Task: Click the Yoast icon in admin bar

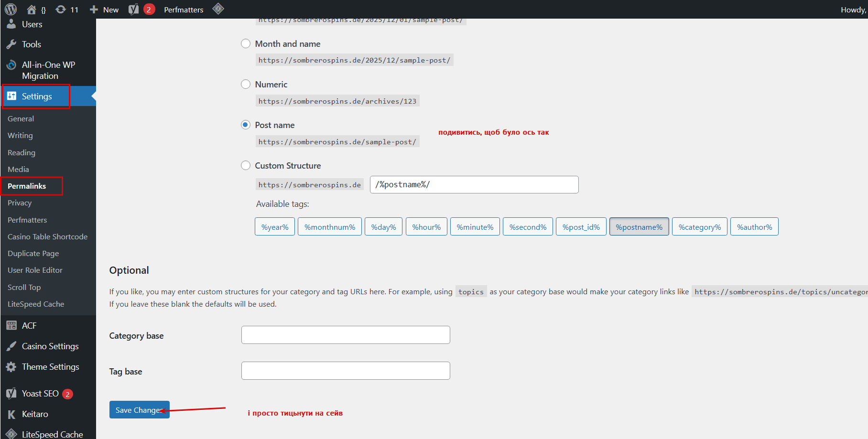Action: [134, 10]
